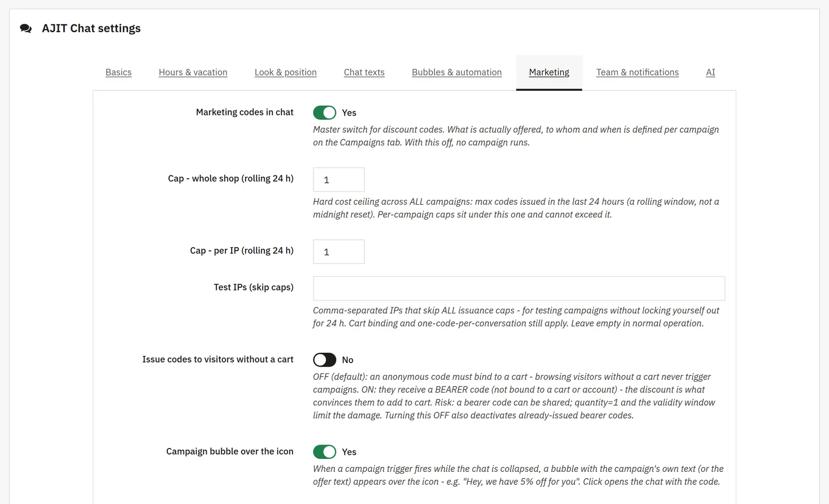Switch to the Hours & vacation tab

click(x=193, y=73)
